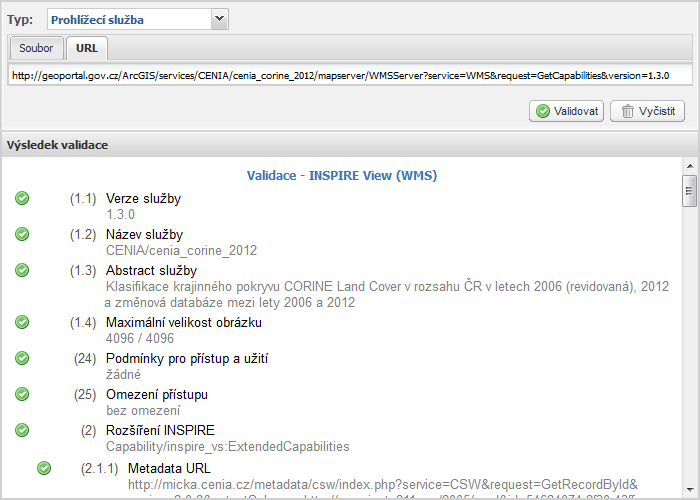This screenshot has width=700, height=500.
Task: Click the status icon beside Podmínky pro přístup
Action: pyautogui.click(x=22, y=358)
